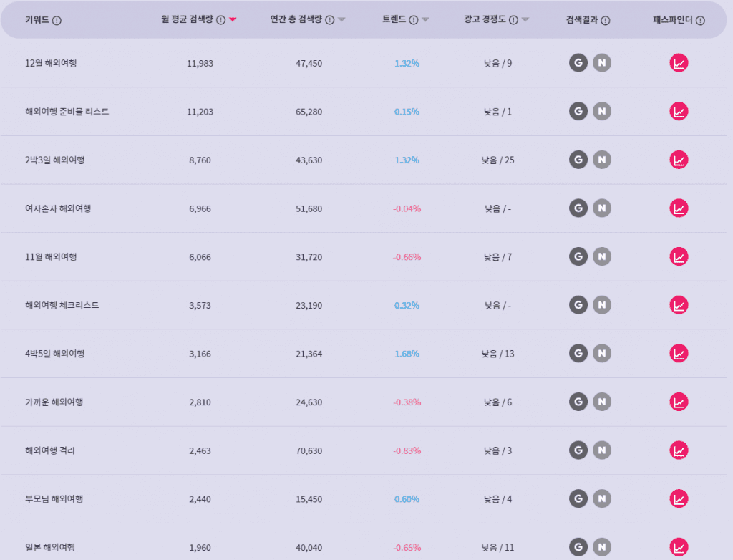Show info tooltip for 패스파인더 column
This screenshot has height=560, width=733.
pyautogui.click(x=700, y=20)
